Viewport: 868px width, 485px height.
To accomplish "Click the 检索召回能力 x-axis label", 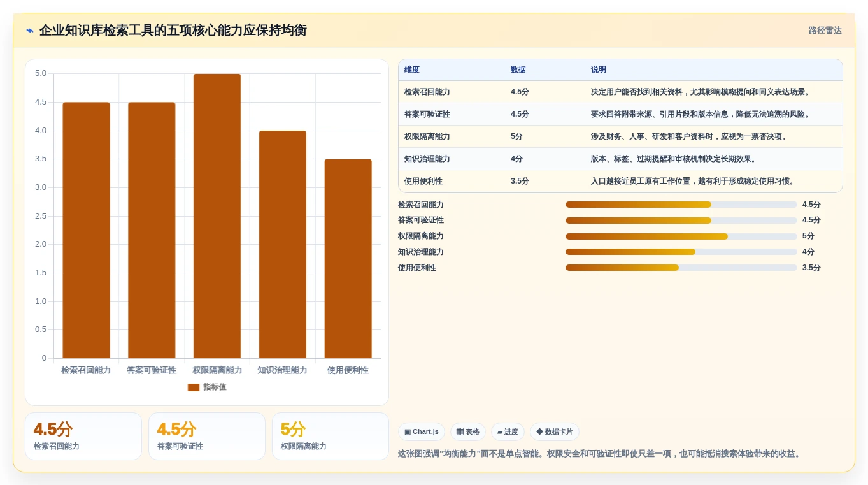I will point(86,370).
